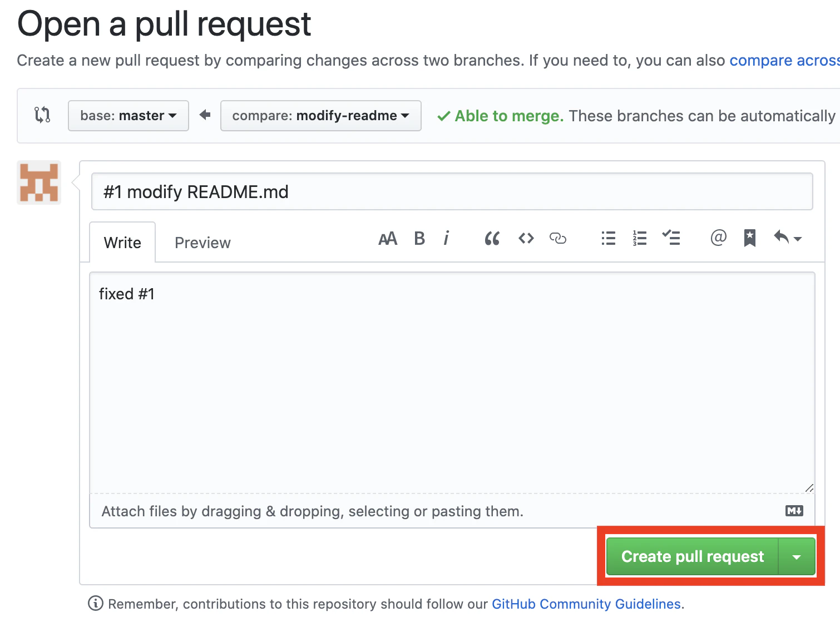Open saved replies dropdown
The height and width of the screenshot is (622, 840).
pos(788,238)
